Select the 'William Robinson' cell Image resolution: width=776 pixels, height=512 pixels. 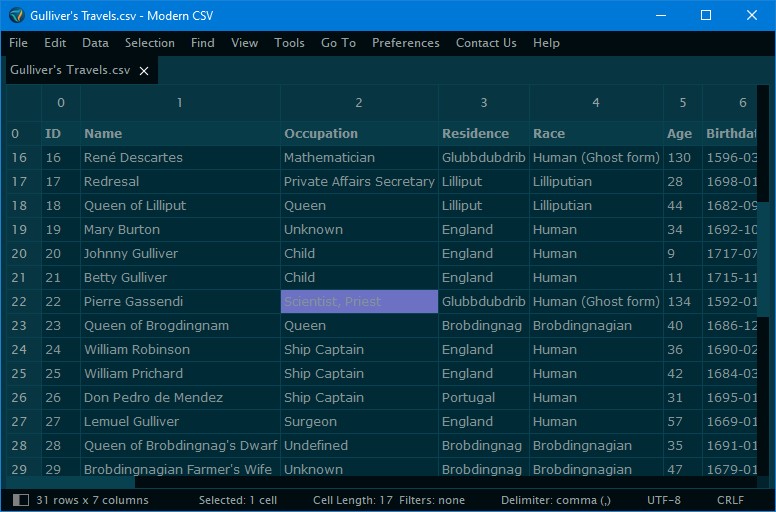(180, 350)
